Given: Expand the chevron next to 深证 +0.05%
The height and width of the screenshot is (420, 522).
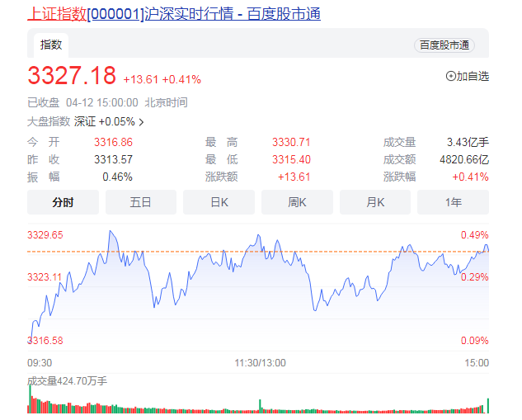Looking at the screenshot, I should coord(142,122).
